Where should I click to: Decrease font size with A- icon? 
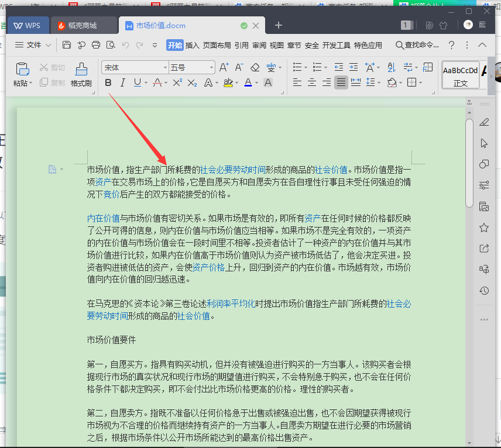tap(239, 67)
